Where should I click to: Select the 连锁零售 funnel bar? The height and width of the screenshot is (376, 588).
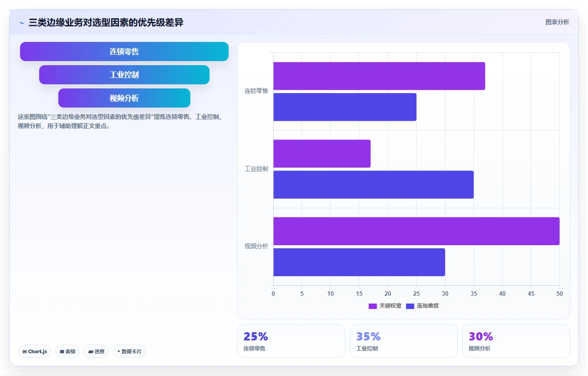coord(124,52)
